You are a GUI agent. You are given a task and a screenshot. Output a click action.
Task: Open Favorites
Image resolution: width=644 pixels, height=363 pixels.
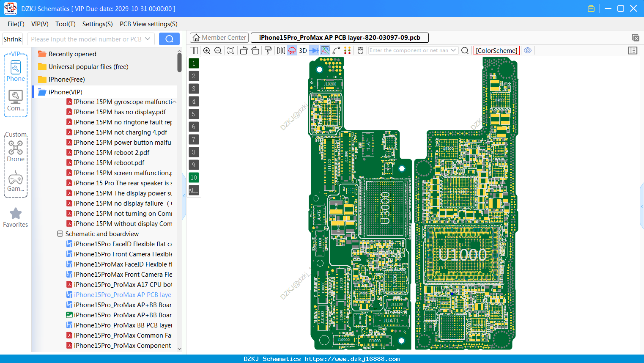click(x=16, y=217)
